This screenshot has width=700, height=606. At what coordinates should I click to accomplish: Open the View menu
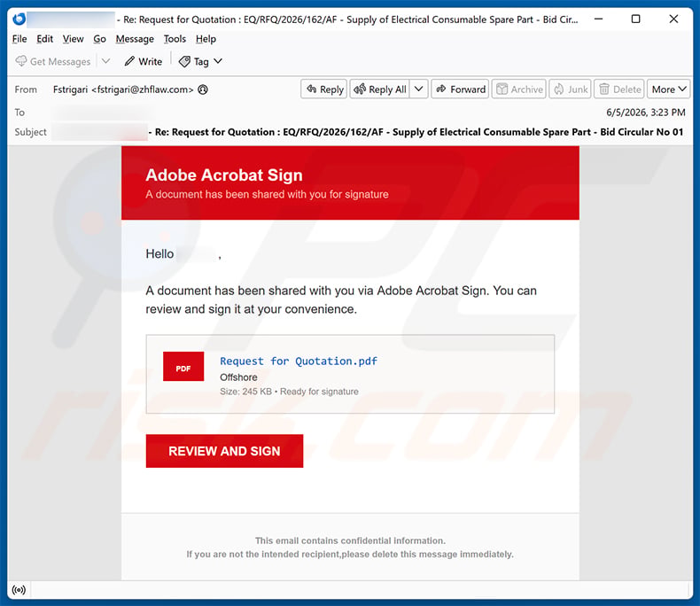tap(73, 39)
